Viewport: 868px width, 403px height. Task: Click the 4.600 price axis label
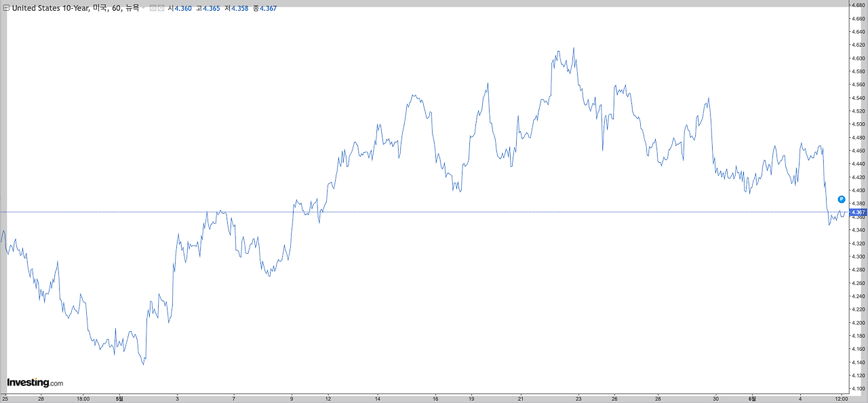coord(859,58)
